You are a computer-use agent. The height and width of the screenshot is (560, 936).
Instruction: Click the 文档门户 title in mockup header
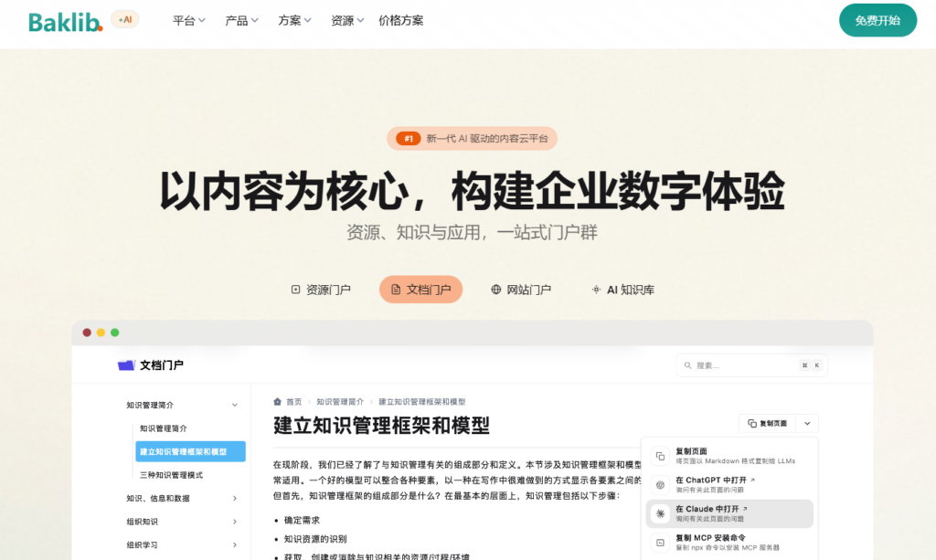tap(161, 365)
